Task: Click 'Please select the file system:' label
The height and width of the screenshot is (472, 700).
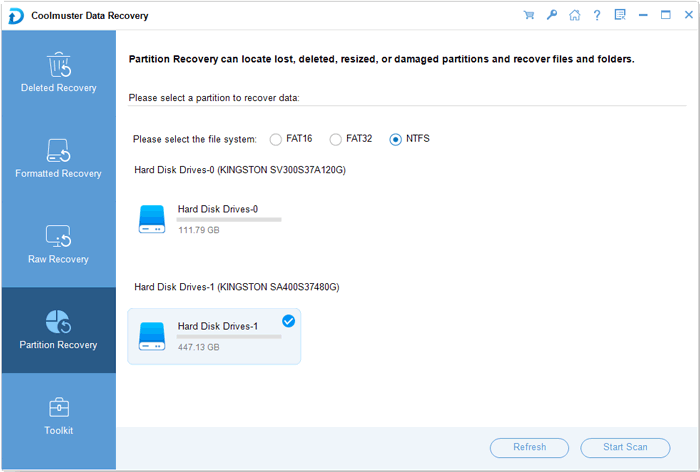Action: pyautogui.click(x=195, y=139)
